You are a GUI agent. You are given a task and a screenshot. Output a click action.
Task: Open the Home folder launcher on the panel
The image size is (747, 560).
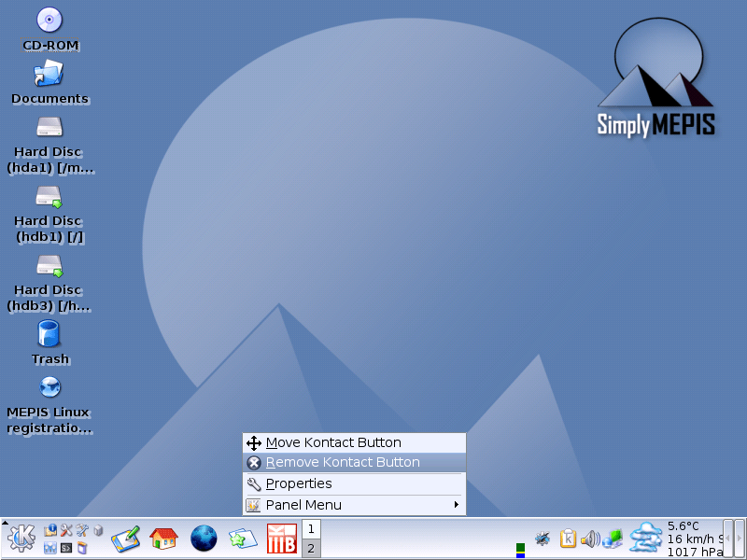(x=164, y=539)
